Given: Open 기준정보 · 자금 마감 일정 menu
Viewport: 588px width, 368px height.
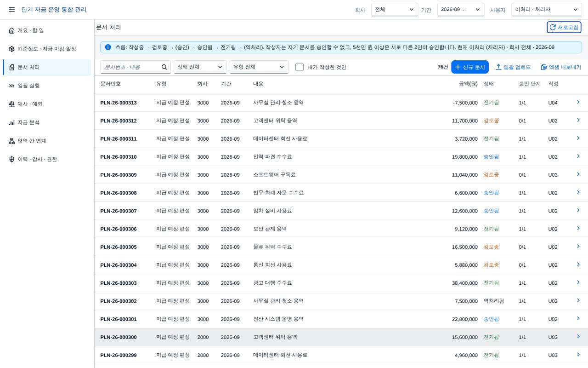Looking at the screenshot, I should [x=47, y=49].
